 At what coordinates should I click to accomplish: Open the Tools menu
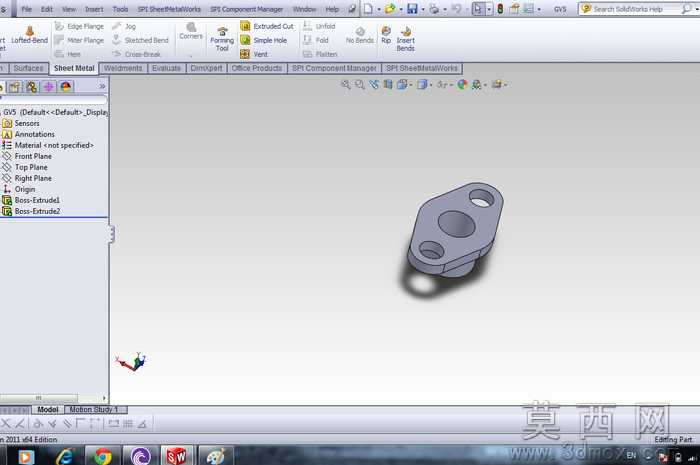pyautogui.click(x=120, y=9)
